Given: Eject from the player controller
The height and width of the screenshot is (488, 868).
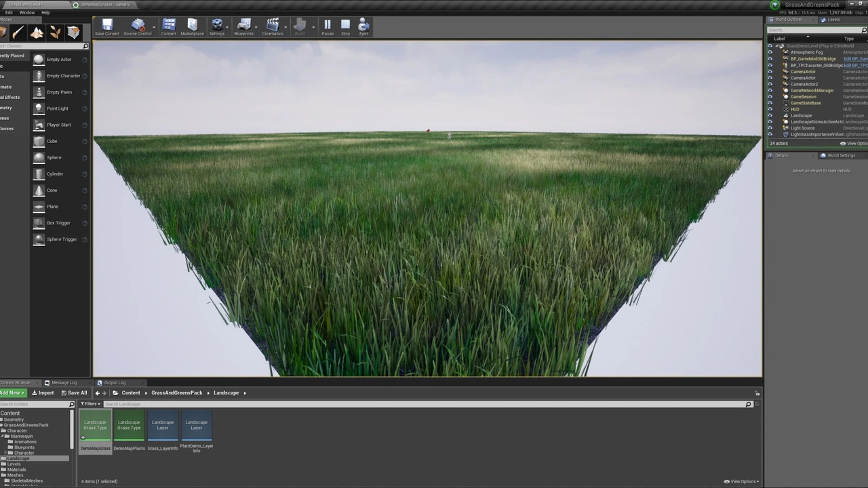Looking at the screenshot, I should pyautogui.click(x=363, y=27).
